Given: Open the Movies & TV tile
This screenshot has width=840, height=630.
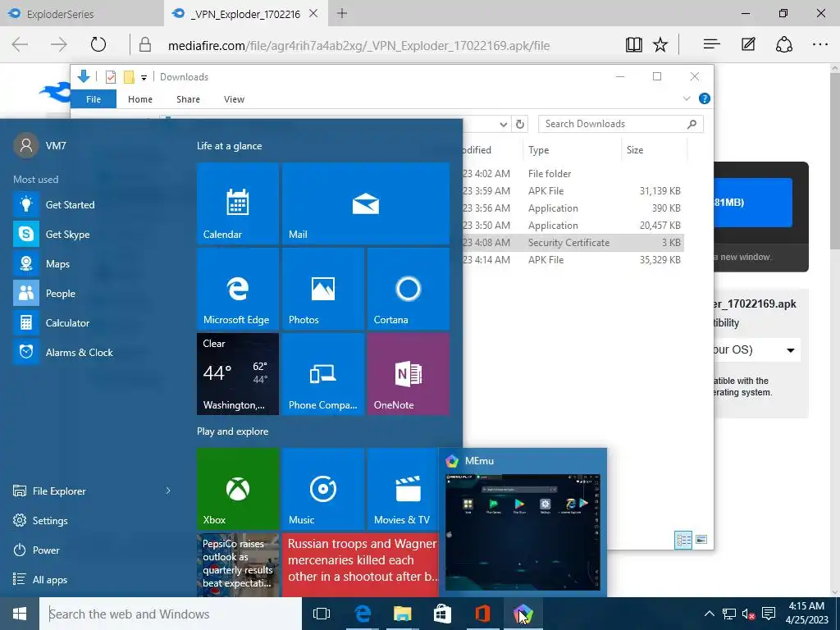Looking at the screenshot, I should (x=403, y=489).
